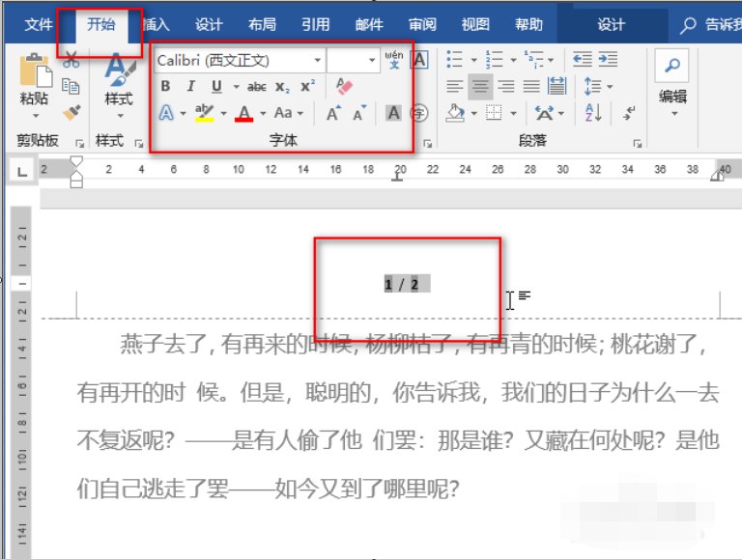Screen dimensions: 742x560
Task: Open the Styles gallery icon
Action: pyautogui.click(x=119, y=70)
